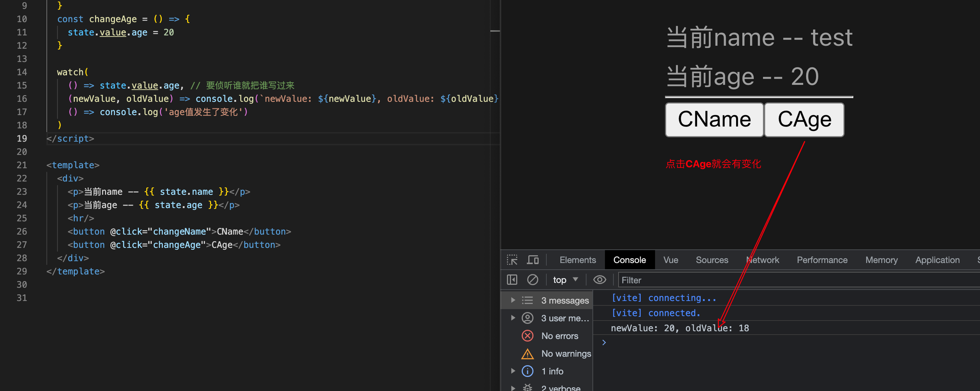Click the '3 messages' label
Image resolution: width=980 pixels, height=391 pixels.
[x=564, y=300]
